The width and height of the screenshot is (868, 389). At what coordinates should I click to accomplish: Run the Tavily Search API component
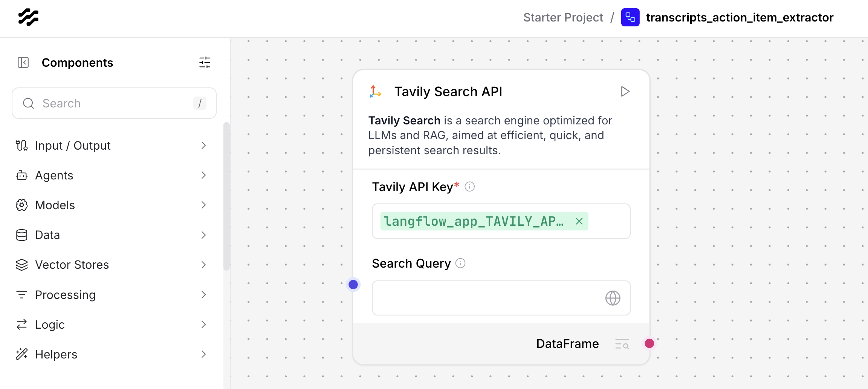tap(625, 92)
